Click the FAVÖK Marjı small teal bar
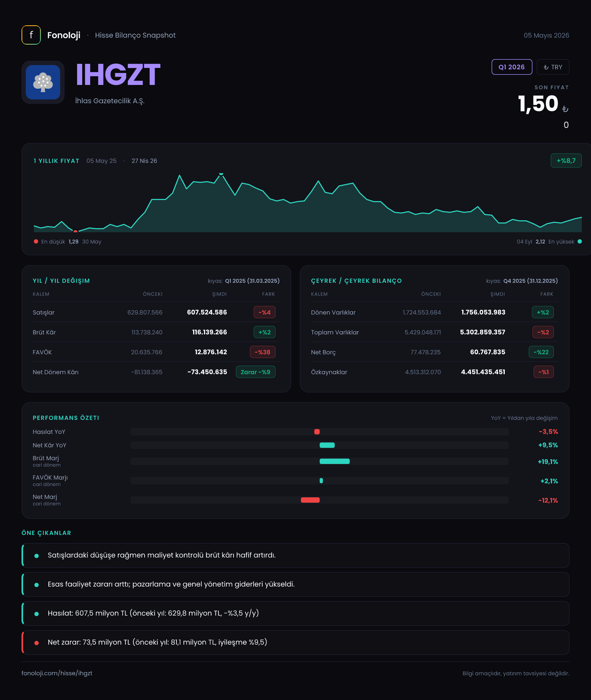Screen dimensions: 591x700 tap(321, 481)
